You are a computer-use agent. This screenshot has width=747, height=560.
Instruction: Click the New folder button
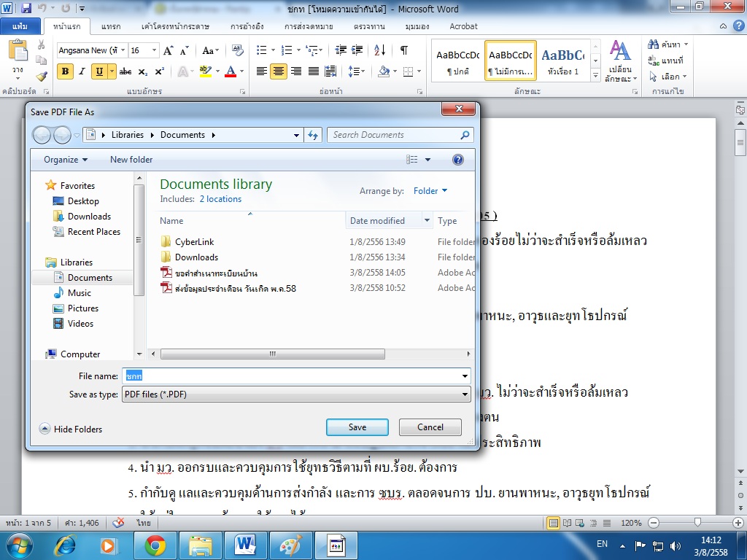tap(131, 160)
